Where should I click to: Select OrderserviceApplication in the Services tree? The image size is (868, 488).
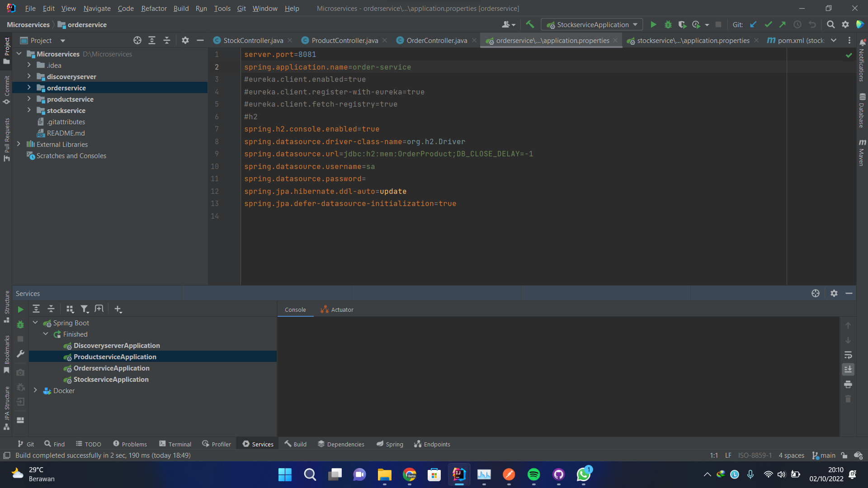[111, 368]
